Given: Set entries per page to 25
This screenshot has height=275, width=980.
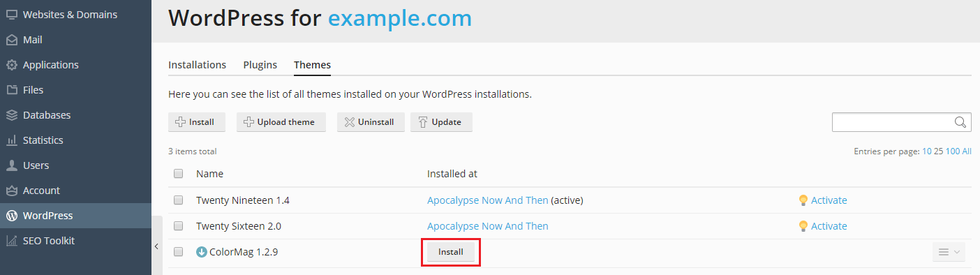Looking at the screenshot, I should pos(938,151).
